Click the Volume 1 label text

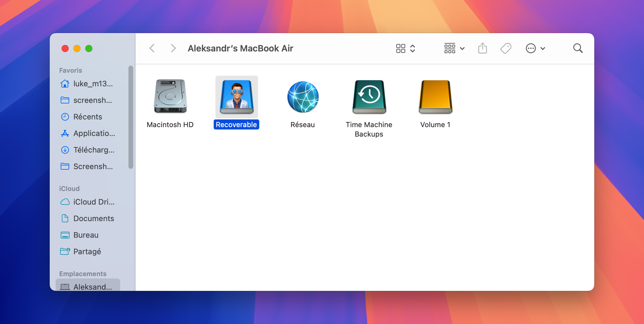[435, 125]
